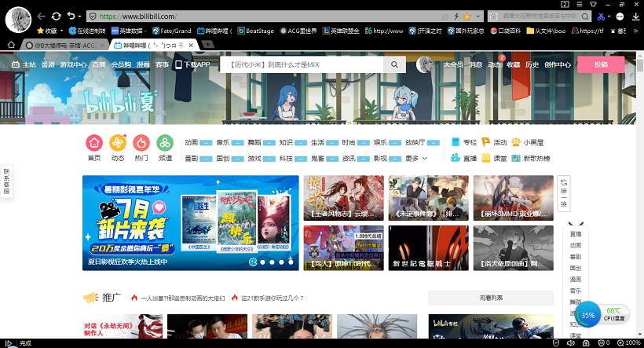The height and width of the screenshot is (348, 644).
Task: Open 历史 in the header
Action: pyautogui.click(x=532, y=64)
